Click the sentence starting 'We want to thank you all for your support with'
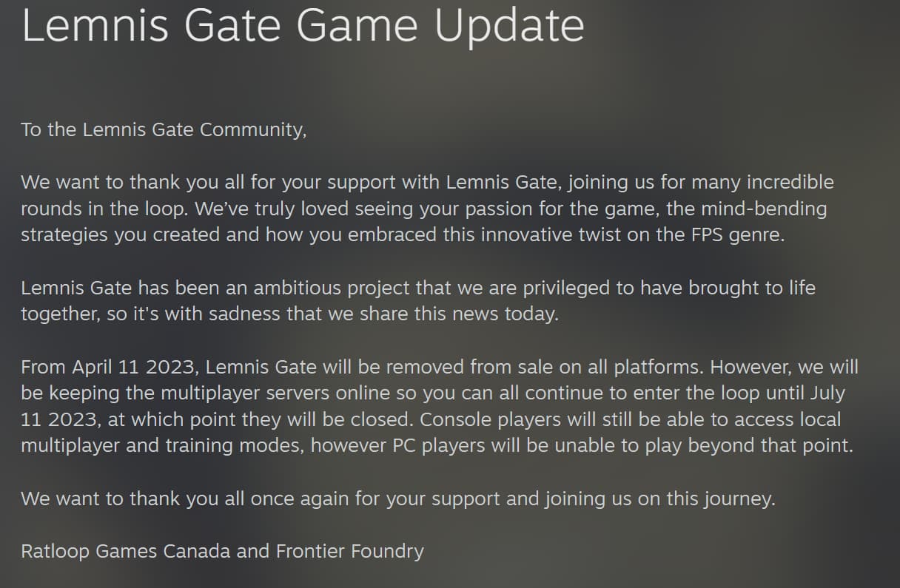 [x=427, y=195]
